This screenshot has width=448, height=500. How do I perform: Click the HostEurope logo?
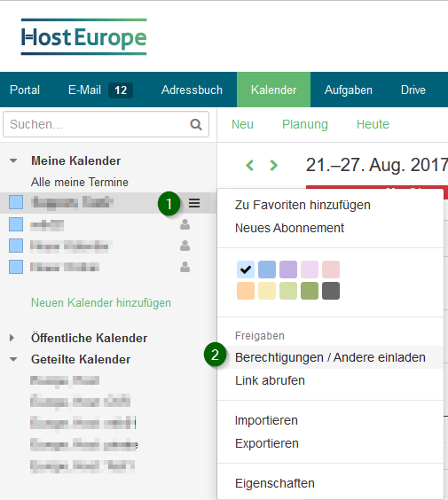(x=84, y=37)
